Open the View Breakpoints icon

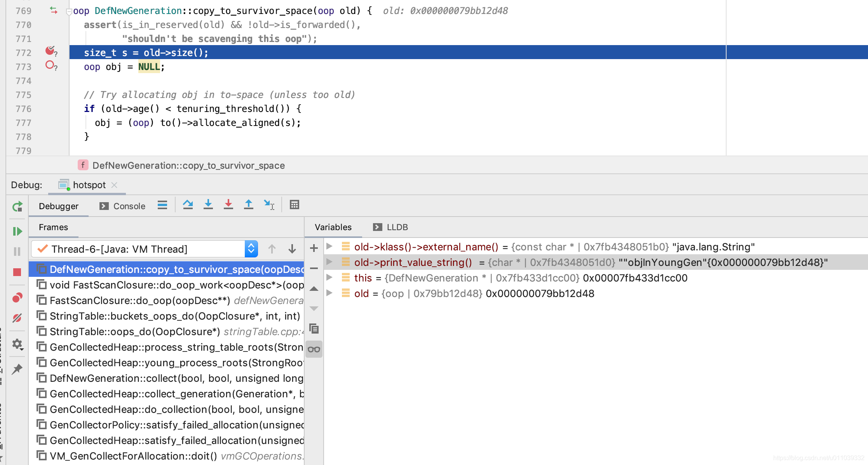pos(17,298)
